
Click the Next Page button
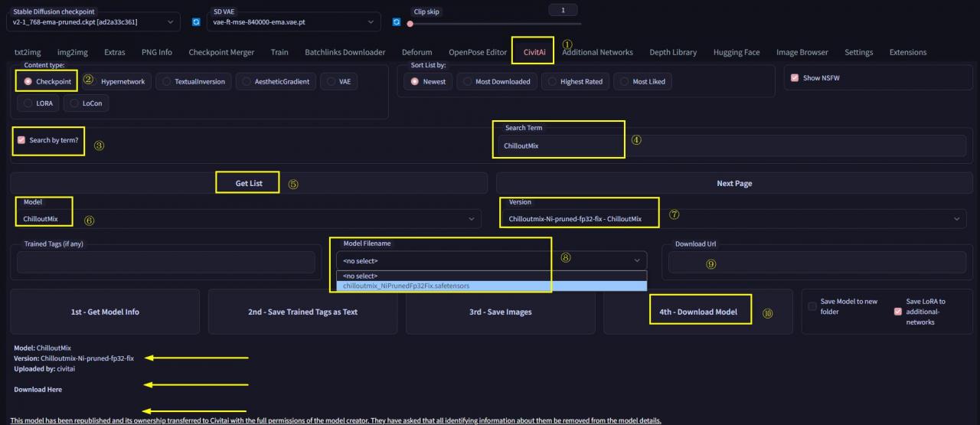(x=734, y=183)
